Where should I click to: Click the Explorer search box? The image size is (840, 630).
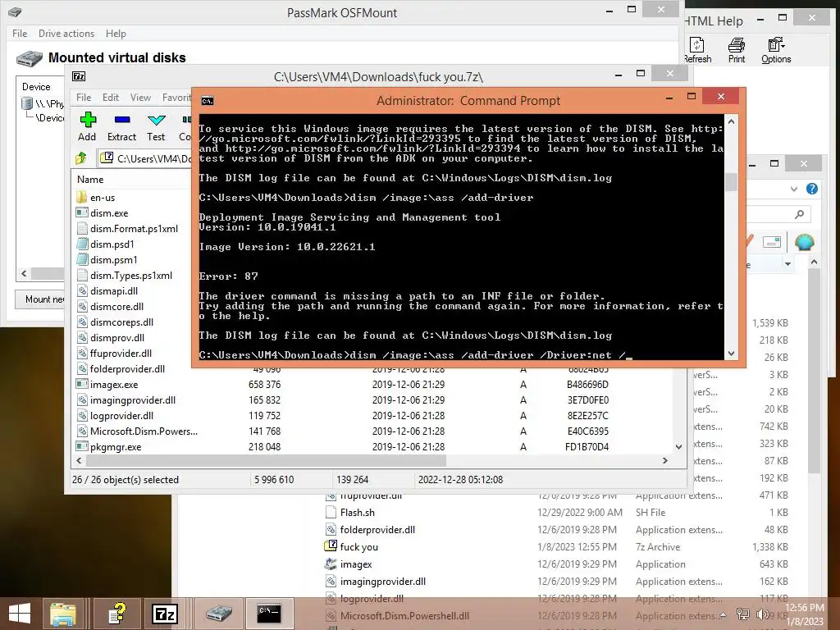pyautogui.click(x=778, y=214)
